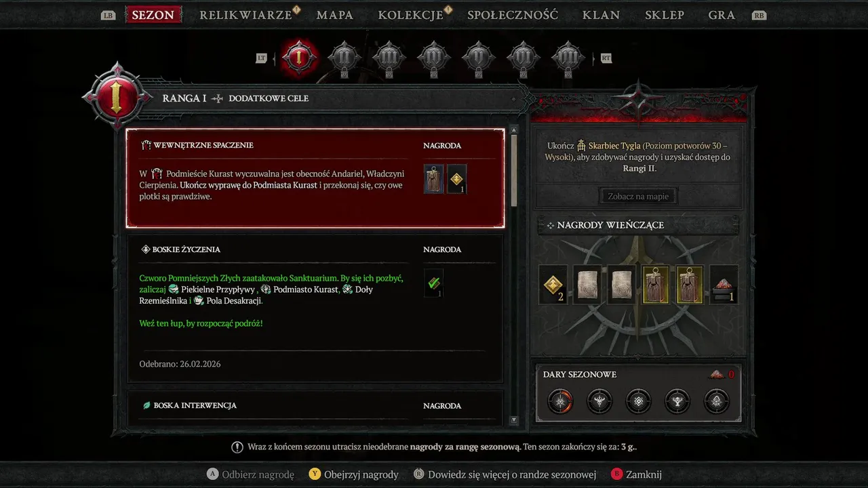Go to the next rank with the RT arrow
Screen dimensions: 868x488
(606, 58)
